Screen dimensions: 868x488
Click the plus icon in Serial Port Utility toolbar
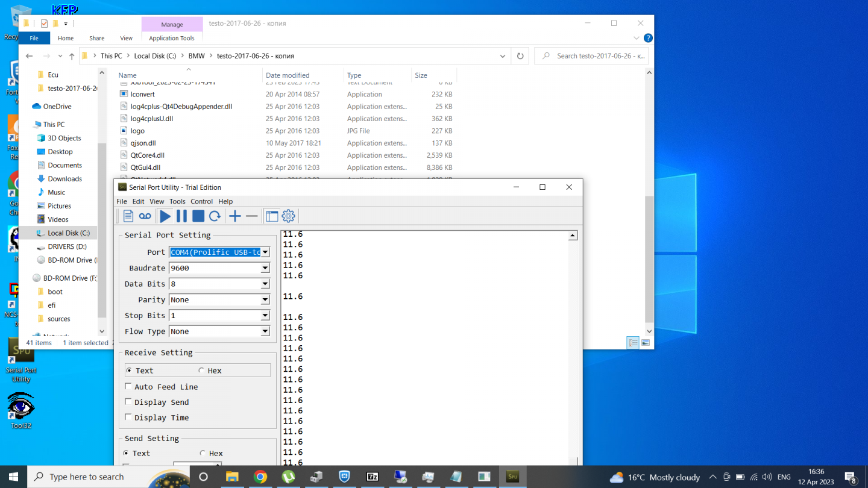click(x=235, y=216)
